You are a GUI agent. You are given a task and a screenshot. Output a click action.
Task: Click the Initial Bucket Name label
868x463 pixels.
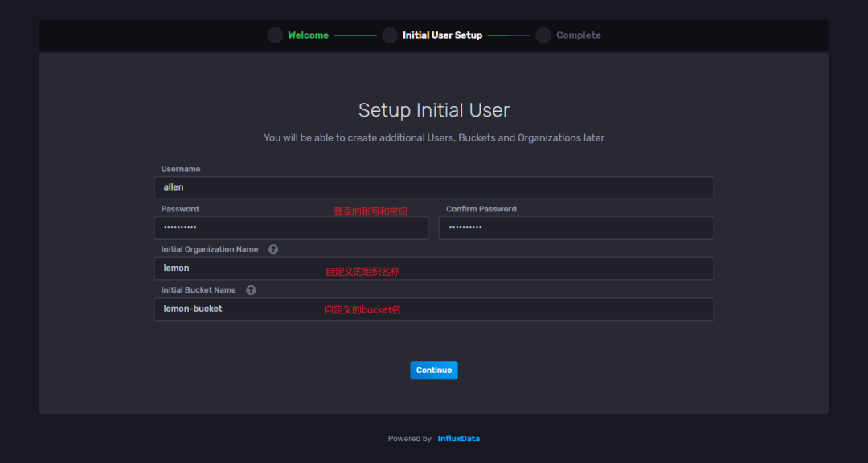coord(199,290)
